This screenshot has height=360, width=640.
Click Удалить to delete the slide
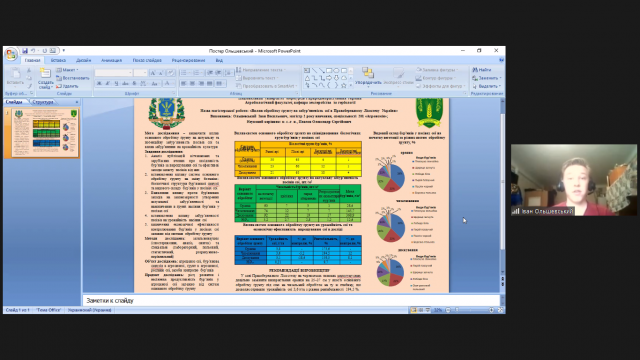tap(67, 86)
